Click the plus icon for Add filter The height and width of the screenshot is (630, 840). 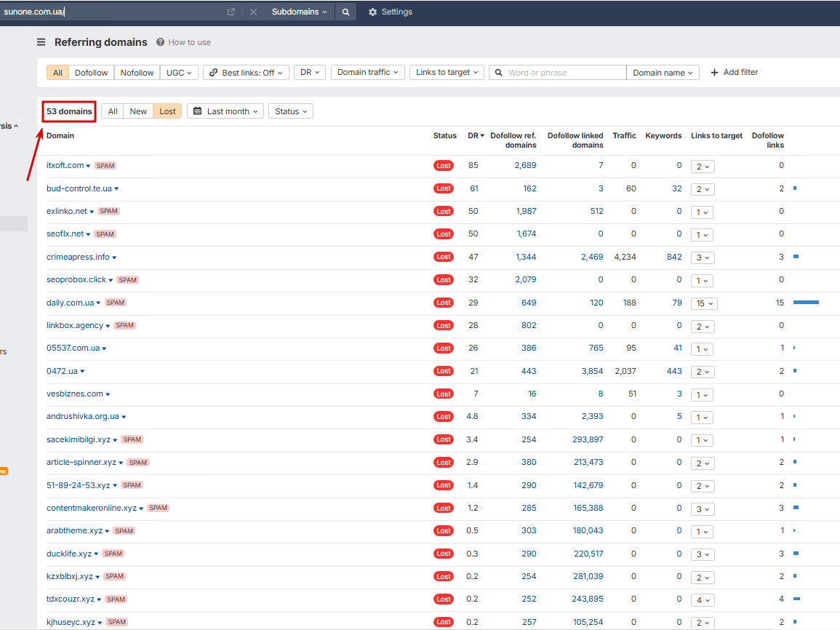[714, 72]
